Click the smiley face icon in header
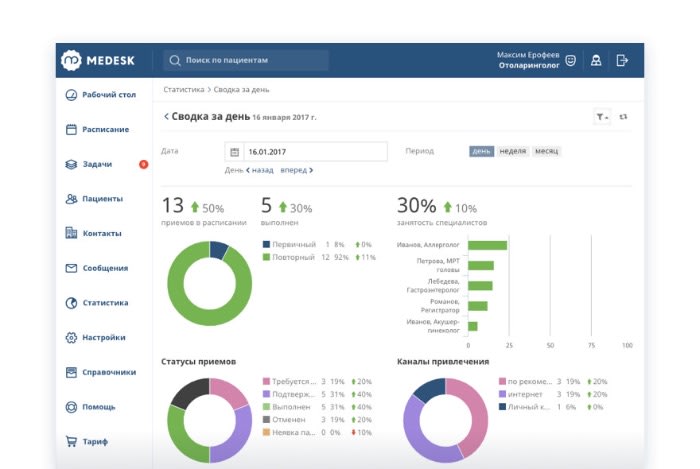Image resolution: width=700 pixels, height=469 pixels. click(x=570, y=60)
